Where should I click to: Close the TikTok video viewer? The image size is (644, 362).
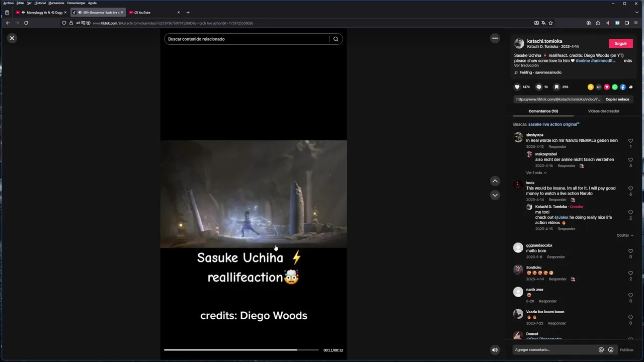[x=12, y=38]
